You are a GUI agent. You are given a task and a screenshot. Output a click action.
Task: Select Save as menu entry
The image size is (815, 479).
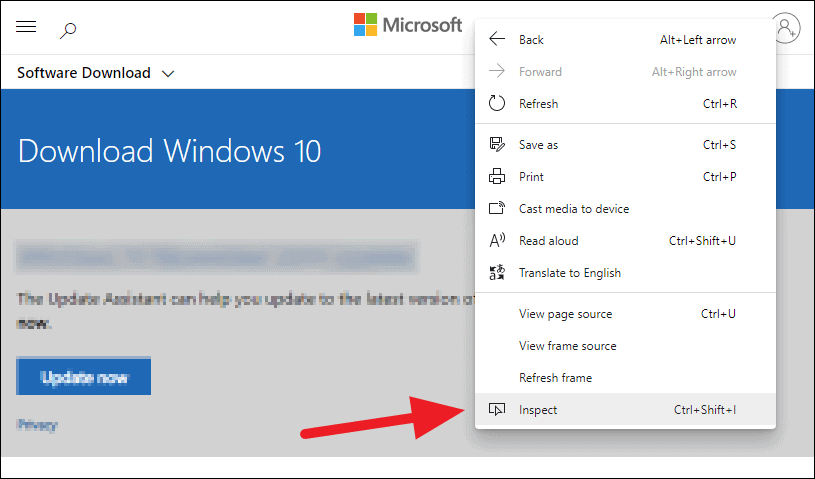point(625,145)
